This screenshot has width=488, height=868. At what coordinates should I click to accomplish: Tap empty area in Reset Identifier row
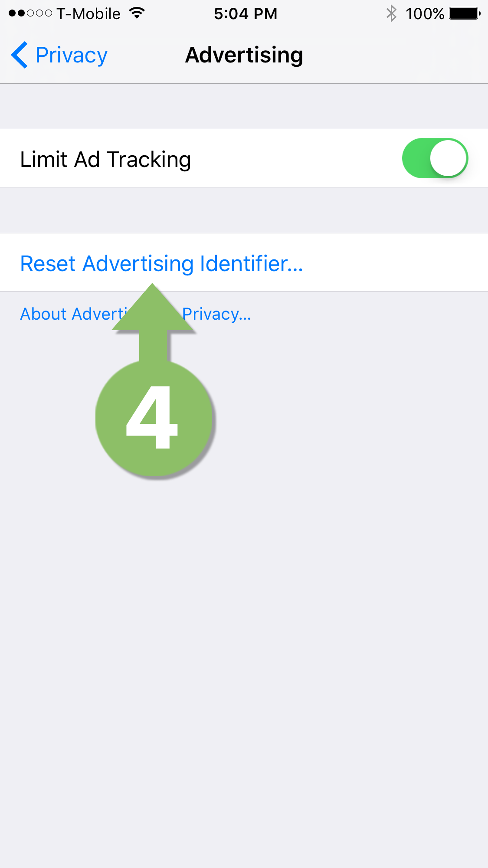point(395,262)
